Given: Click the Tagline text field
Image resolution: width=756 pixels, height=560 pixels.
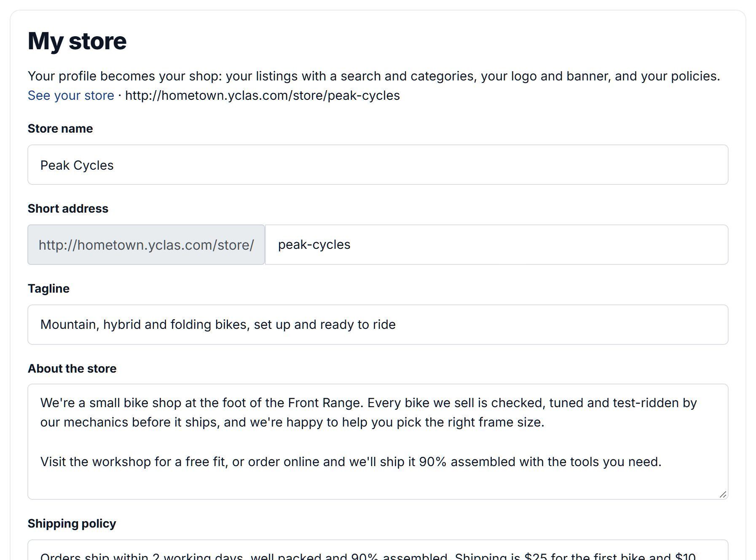Looking at the screenshot, I should 378,325.
